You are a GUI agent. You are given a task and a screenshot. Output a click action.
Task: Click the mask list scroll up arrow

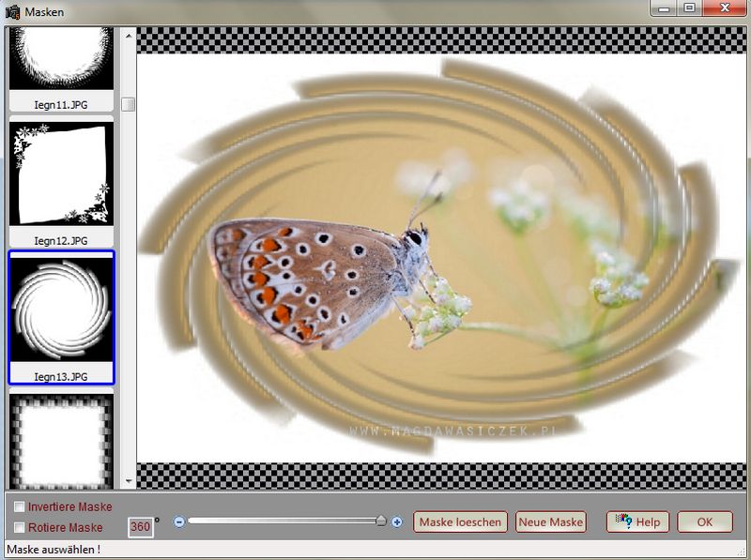[128, 36]
